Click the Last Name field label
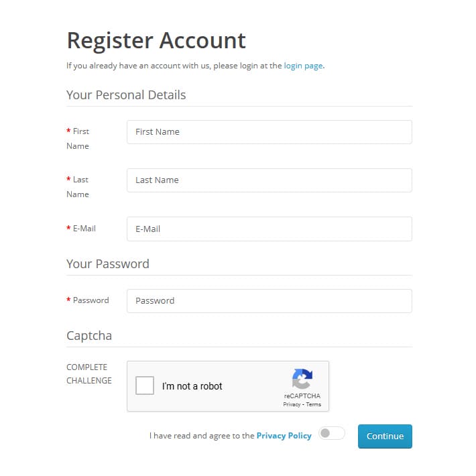This screenshot has height=476, width=476. (x=78, y=187)
